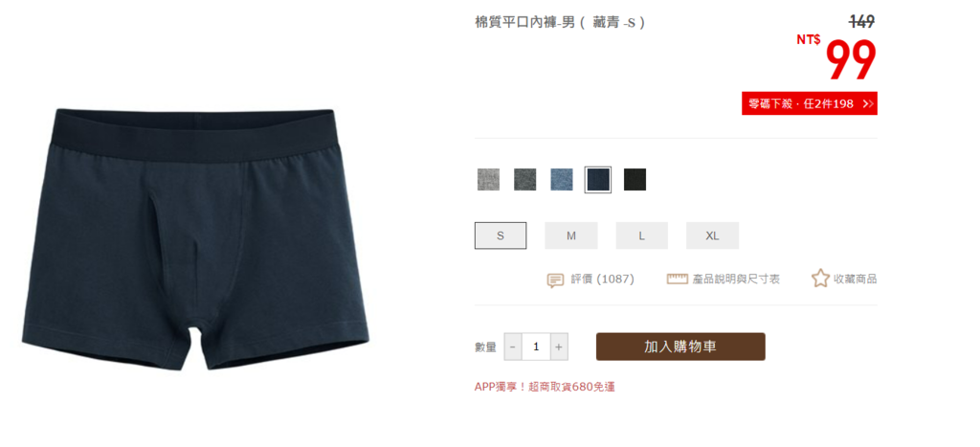Click the ruler size chart icon
Viewport: 980px width, 447px height.
coord(677,279)
